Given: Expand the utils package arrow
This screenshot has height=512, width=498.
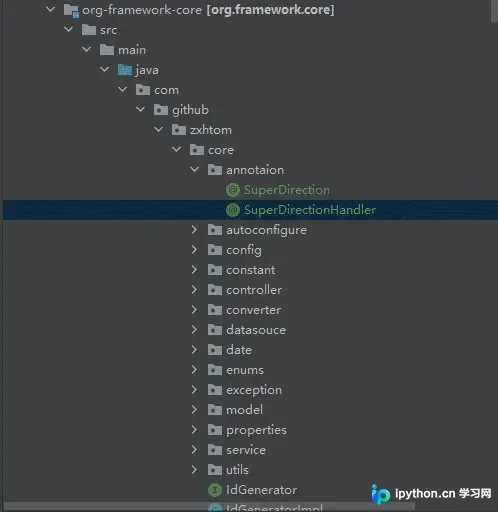Looking at the screenshot, I should (195, 470).
